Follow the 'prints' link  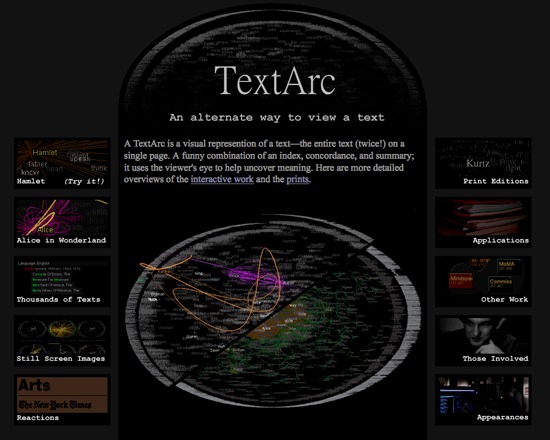pos(297,179)
